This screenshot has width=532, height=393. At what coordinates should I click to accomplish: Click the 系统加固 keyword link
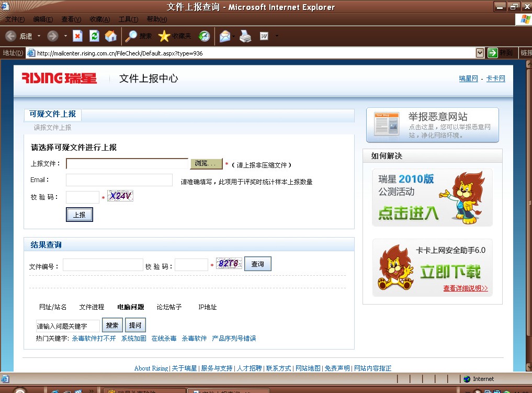(134, 339)
